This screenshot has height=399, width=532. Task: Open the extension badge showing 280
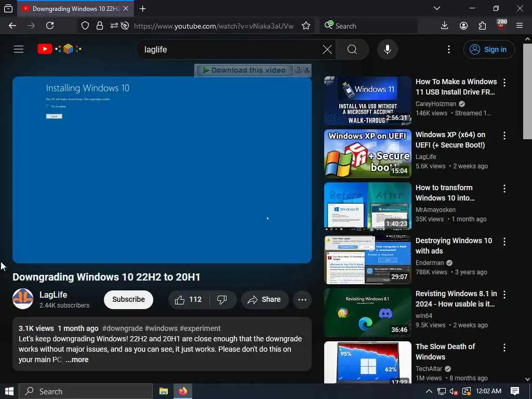501,24
